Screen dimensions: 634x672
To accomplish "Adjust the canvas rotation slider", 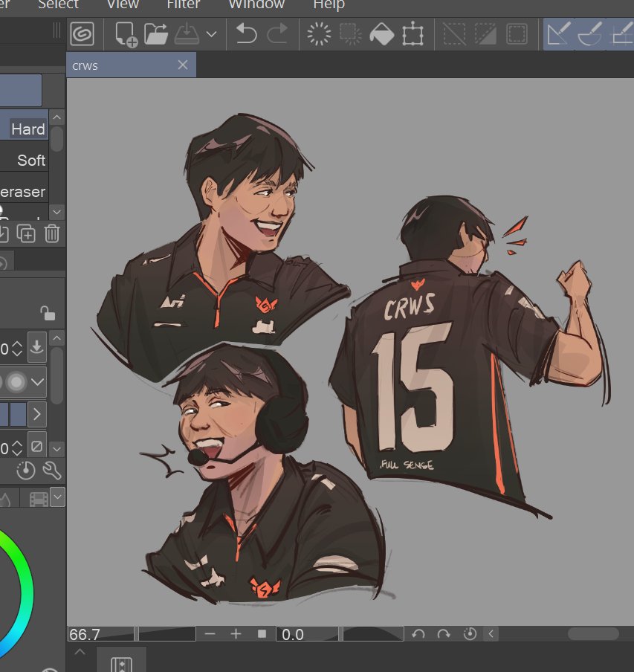I will (372, 634).
